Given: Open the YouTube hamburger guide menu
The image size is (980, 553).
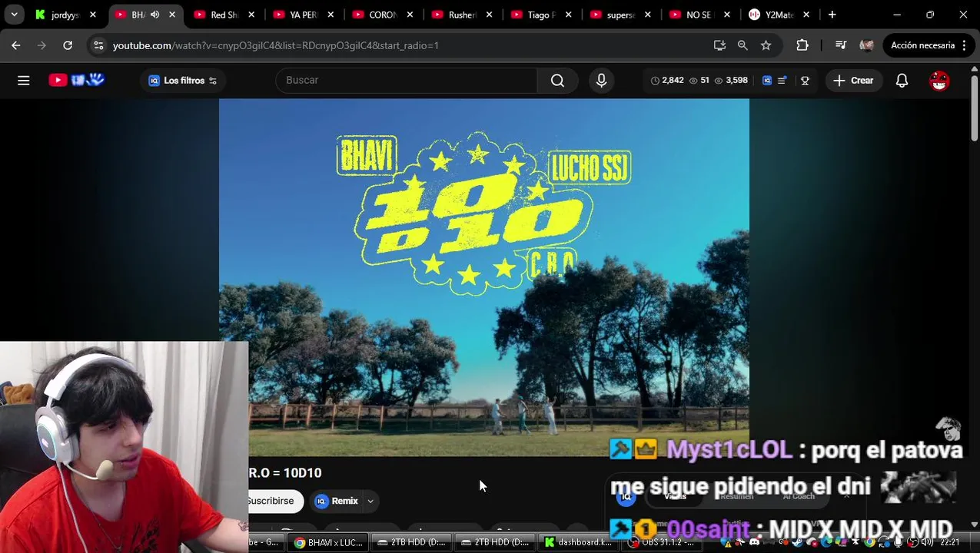Looking at the screenshot, I should tap(24, 80).
